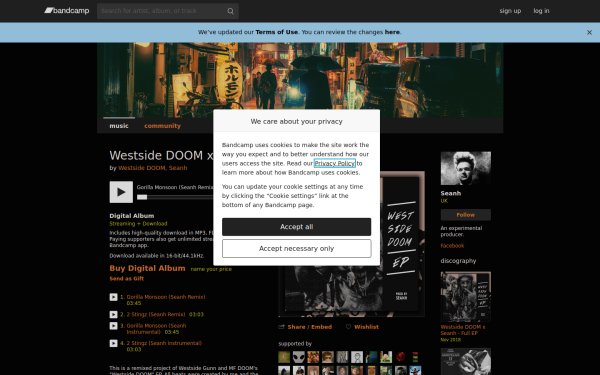Open the first supporter avatar
The image size is (600, 375).
[284, 357]
